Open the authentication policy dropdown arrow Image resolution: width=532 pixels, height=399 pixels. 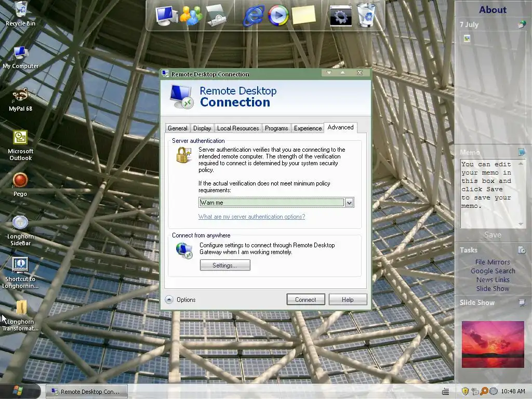(349, 203)
